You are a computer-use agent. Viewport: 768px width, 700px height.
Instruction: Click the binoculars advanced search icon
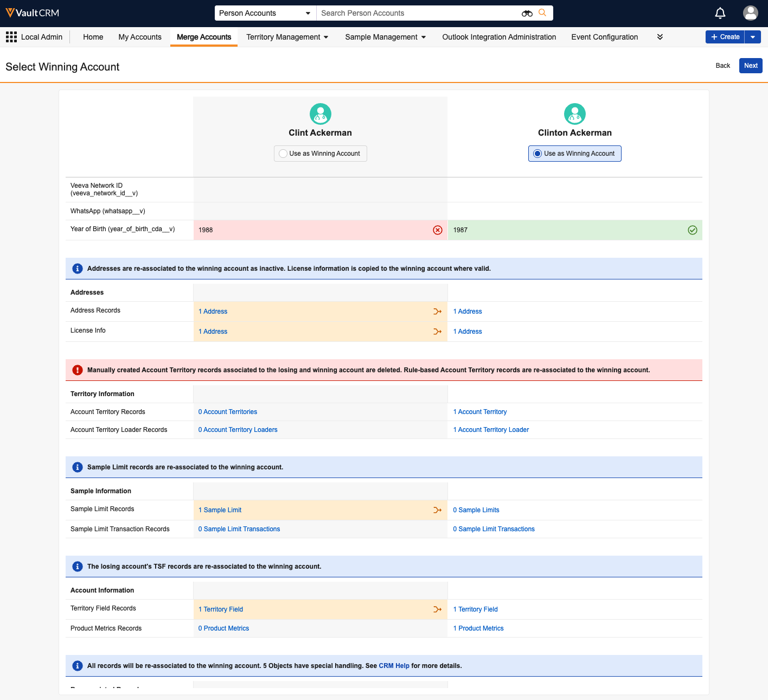(x=527, y=13)
